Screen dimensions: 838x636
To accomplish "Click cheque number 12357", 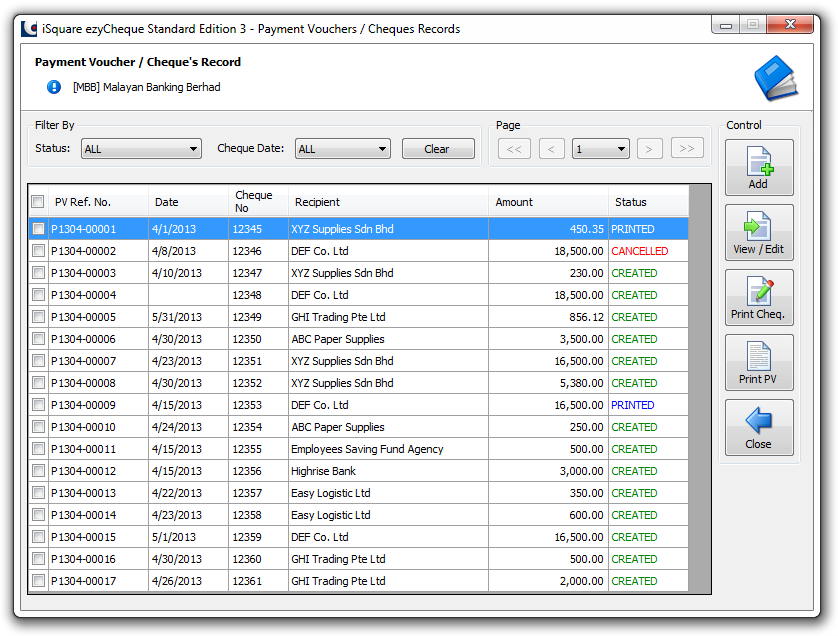I will point(258,493).
